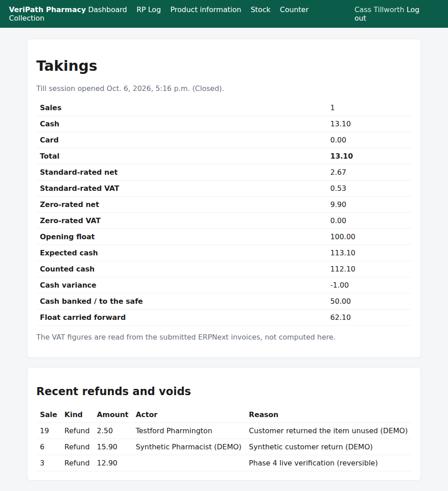Select the Actor column header
448x491 pixels.
click(x=146, y=414)
